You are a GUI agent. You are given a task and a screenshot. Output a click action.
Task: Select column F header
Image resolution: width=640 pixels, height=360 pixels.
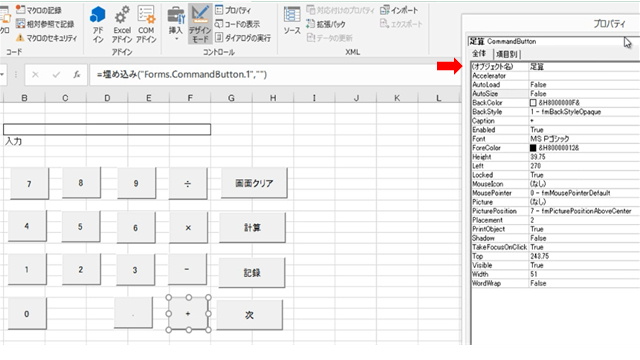click(x=190, y=98)
